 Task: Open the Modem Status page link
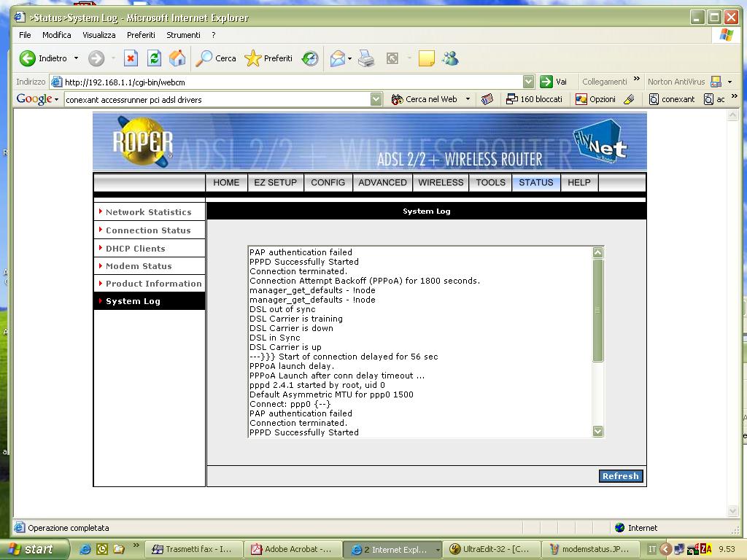click(x=139, y=266)
